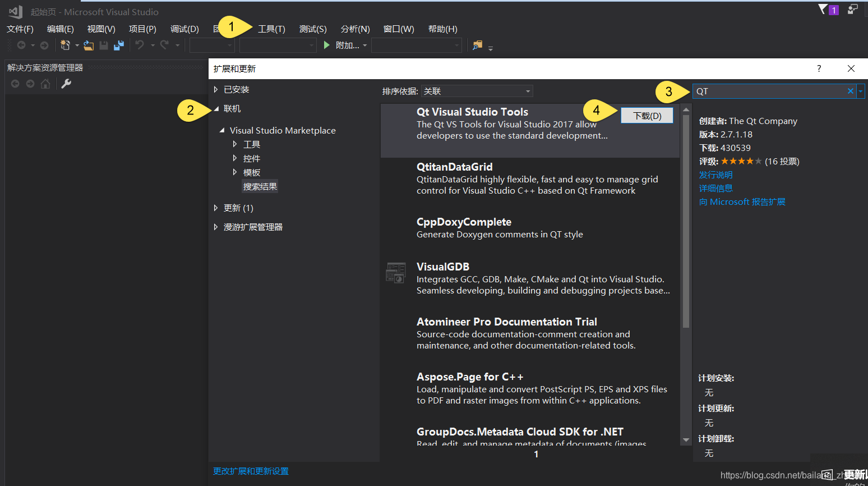Click Back in Solution Explorer toolbar

click(x=15, y=84)
